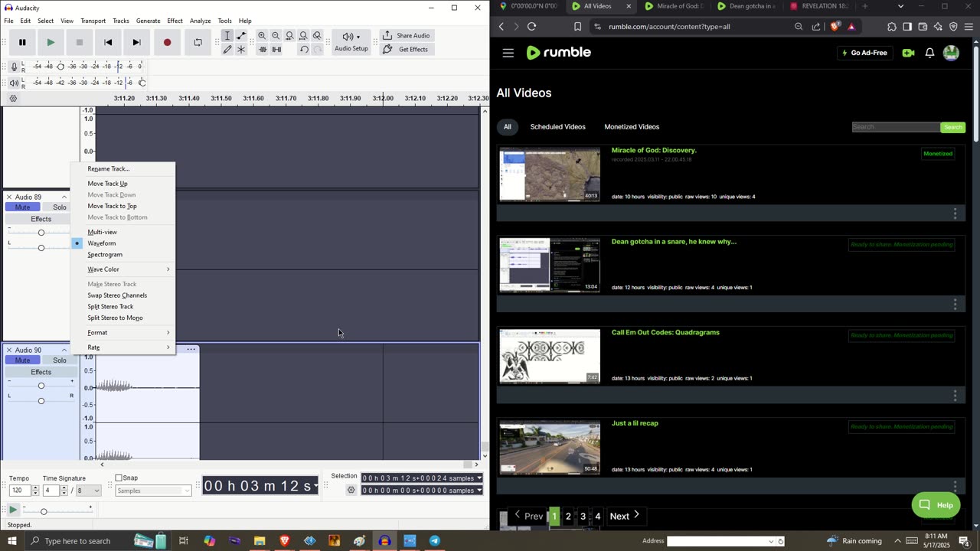The width and height of the screenshot is (980, 551).
Task: Click the Pause button in Audacity
Action: [22, 42]
